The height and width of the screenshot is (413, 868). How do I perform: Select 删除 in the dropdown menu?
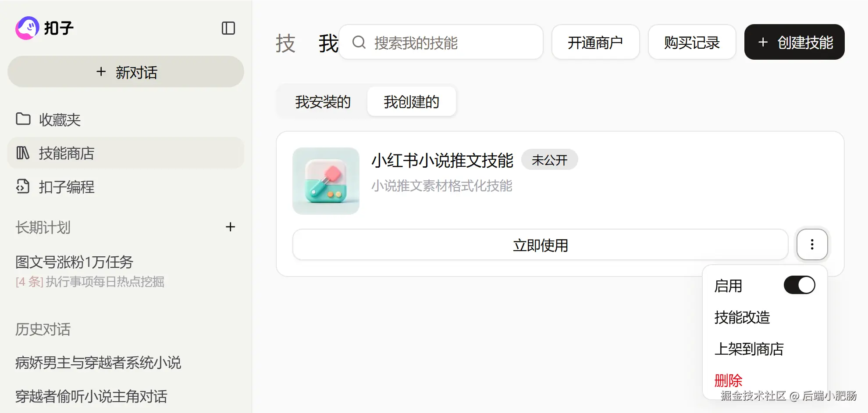point(728,380)
